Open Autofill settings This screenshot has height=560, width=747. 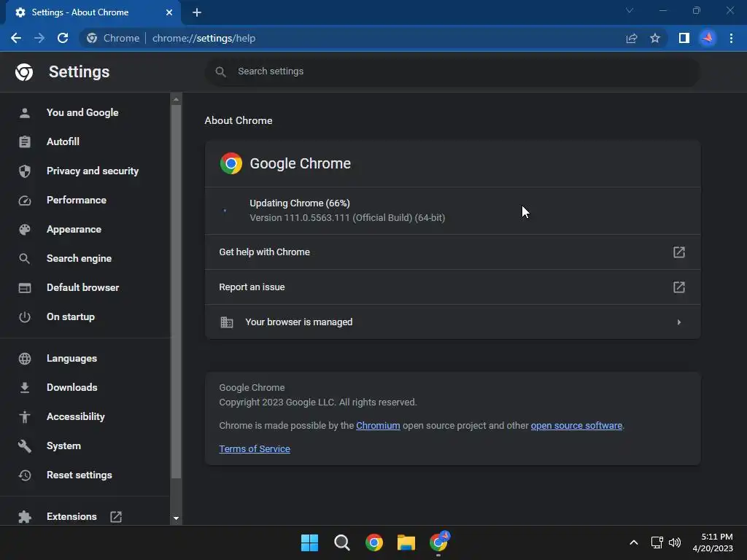(63, 141)
